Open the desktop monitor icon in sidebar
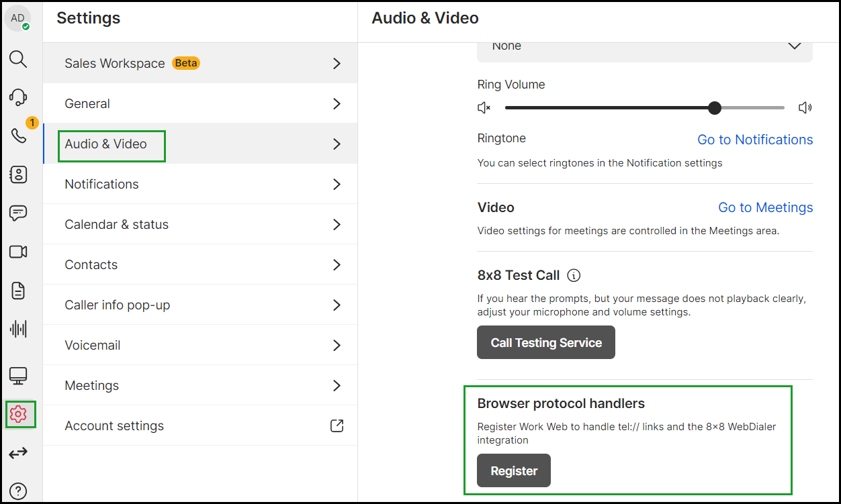Screen dimensions: 841x504 [18, 376]
